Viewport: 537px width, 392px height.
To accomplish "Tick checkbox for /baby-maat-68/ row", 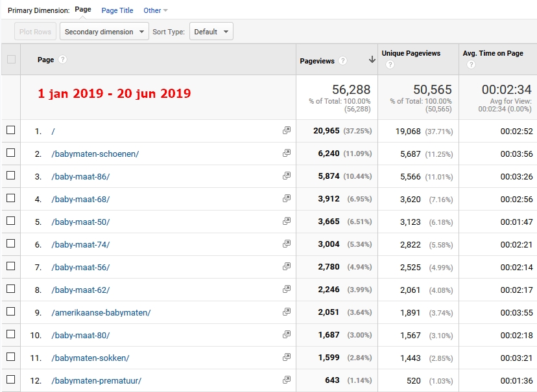I will point(11,198).
